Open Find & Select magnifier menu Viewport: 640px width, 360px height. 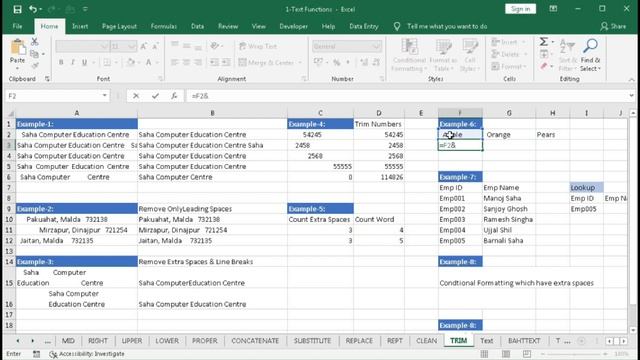coord(590,56)
